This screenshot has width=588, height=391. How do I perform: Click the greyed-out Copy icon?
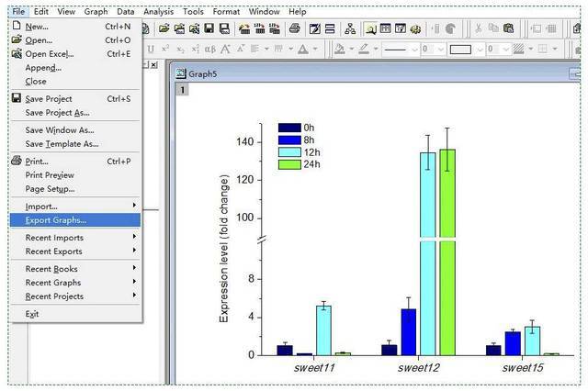coord(493,28)
